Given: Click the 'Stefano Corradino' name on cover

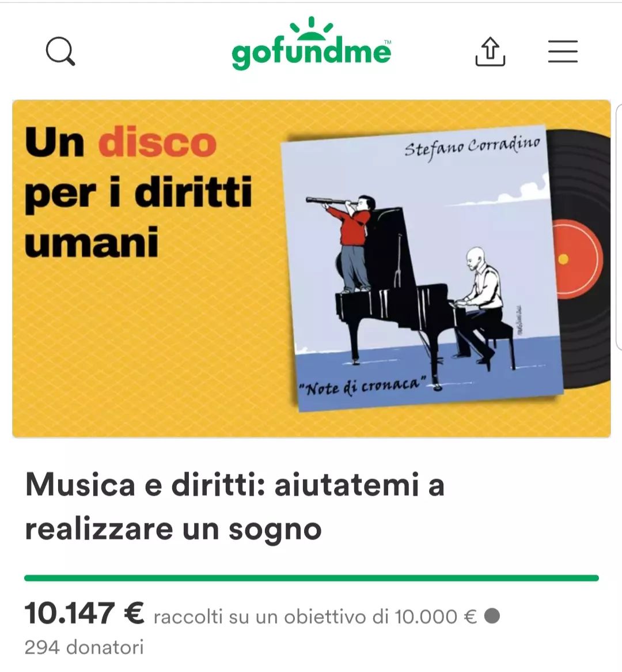Looking at the screenshot, I should pyautogui.click(x=472, y=147).
